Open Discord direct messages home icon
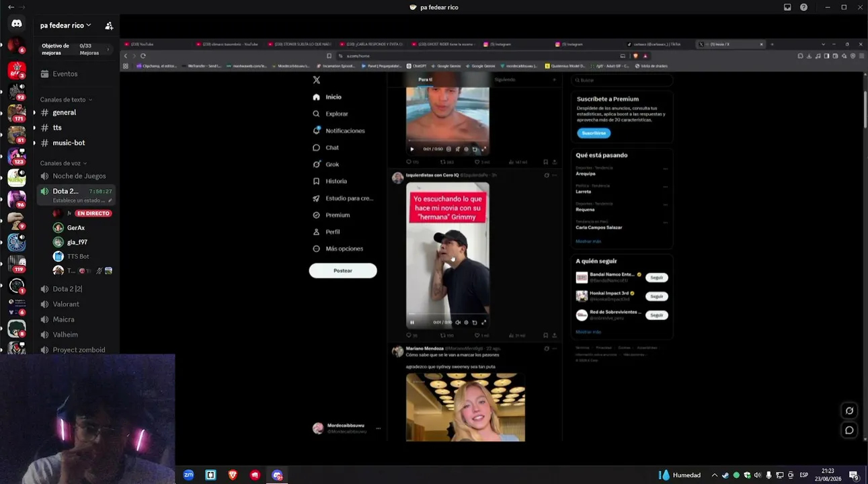The image size is (868, 484). 17,24
